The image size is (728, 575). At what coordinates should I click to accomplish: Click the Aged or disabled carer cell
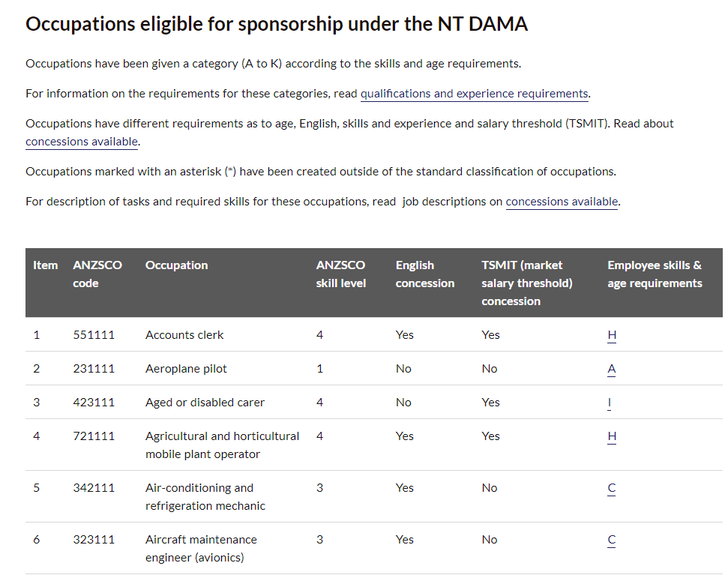tap(205, 403)
